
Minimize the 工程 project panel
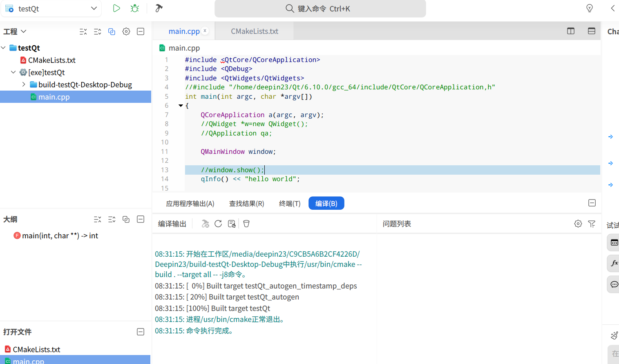(141, 31)
